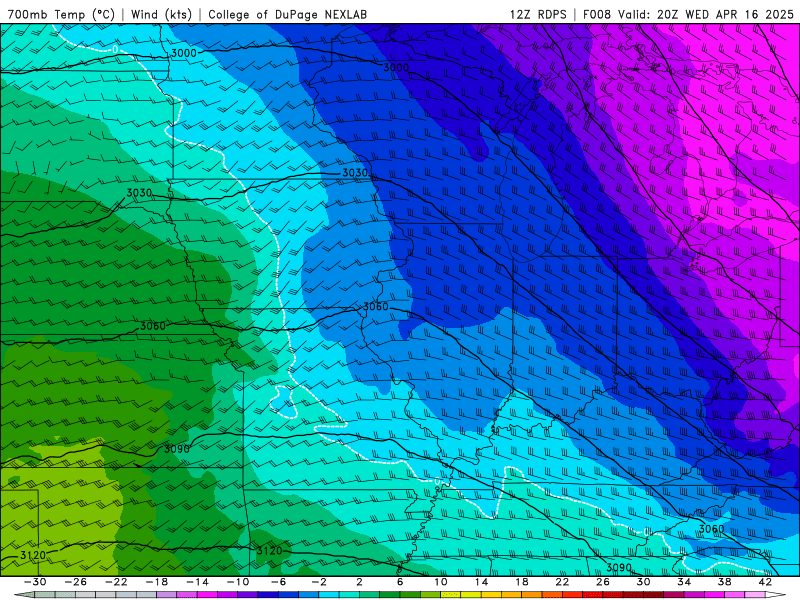The width and height of the screenshot is (800, 600).
Task: Click the "College of DuPage NEXLAB" credit text
Action: 287,14
